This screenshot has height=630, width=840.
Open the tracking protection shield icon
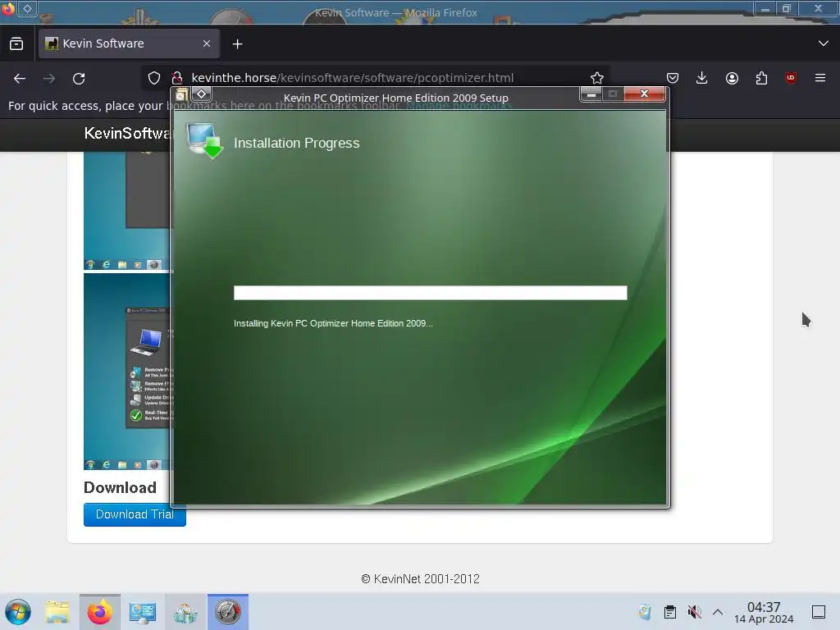[154, 78]
